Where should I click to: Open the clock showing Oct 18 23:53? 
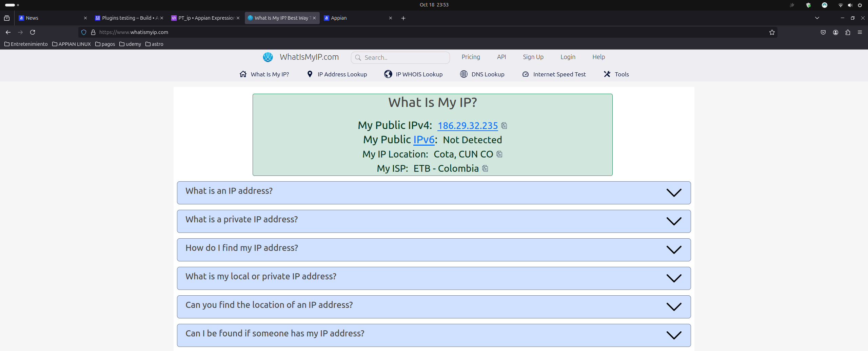point(434,5)
